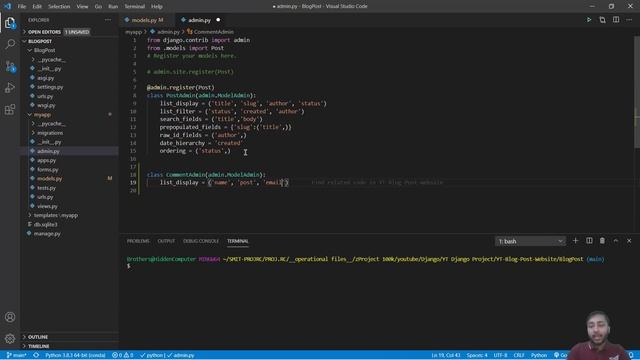This screenshot has width=640, height=360.
Task: Open the Help menu
Action: pyautogui.click(x=157, y=6)
